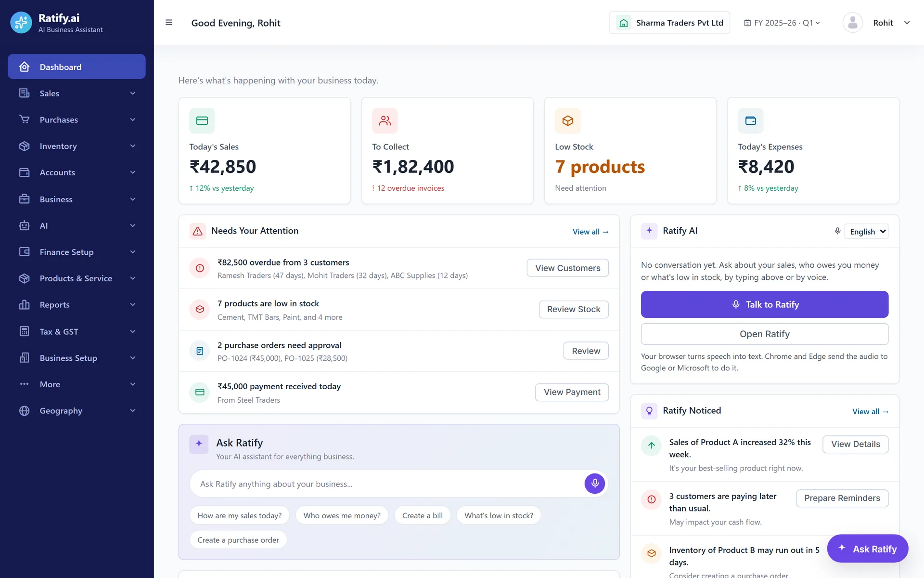Viewport: 924px width, 578px height.
Task: Expand the Inventory sidebar chevron
Action: point(133,146)
